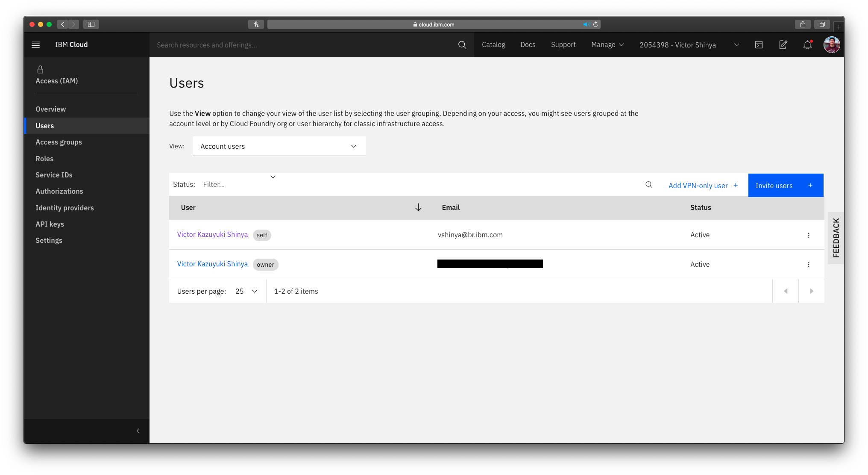Image resolution: width=868 pixels, height=475 pixels.
Task: Open overflow menu for owner user row
Action: [808, 265]
